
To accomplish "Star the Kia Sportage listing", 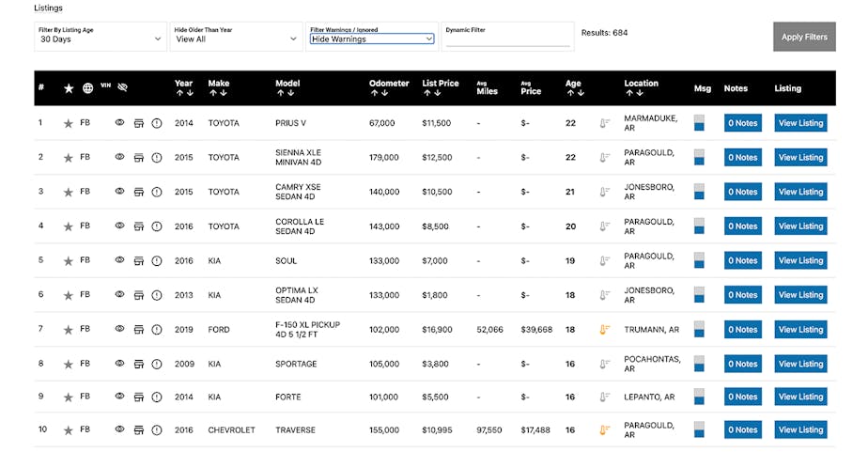I will point(68,365).
